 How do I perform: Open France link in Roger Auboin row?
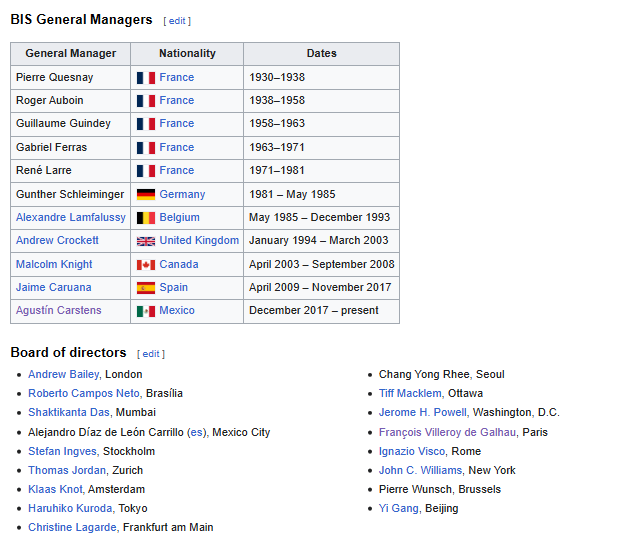176,100
